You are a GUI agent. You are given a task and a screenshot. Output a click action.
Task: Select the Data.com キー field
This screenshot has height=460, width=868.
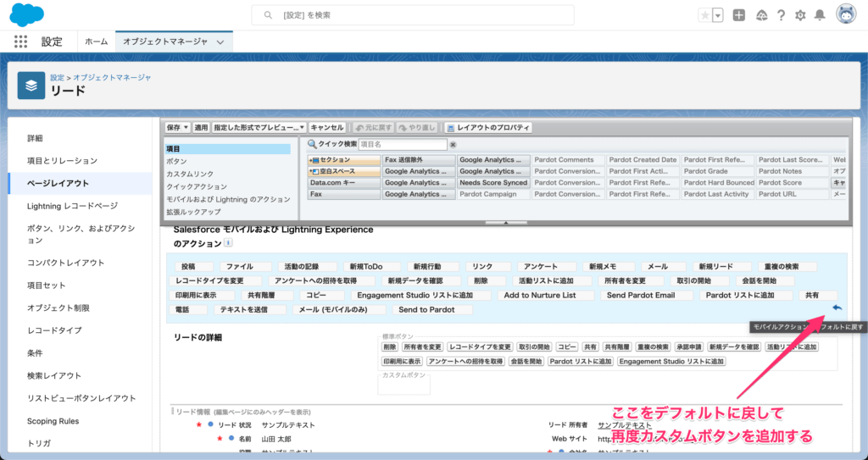[x=344, y=183]
